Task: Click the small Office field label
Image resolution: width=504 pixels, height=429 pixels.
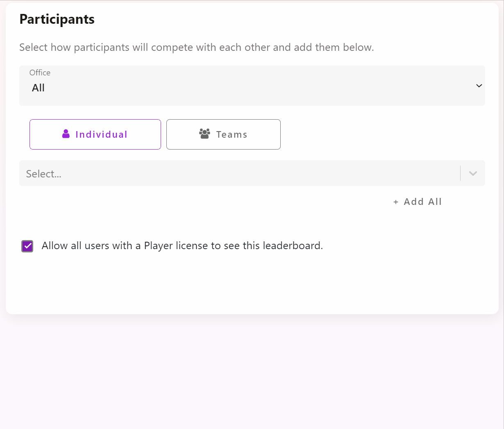Action: (40, 73)
